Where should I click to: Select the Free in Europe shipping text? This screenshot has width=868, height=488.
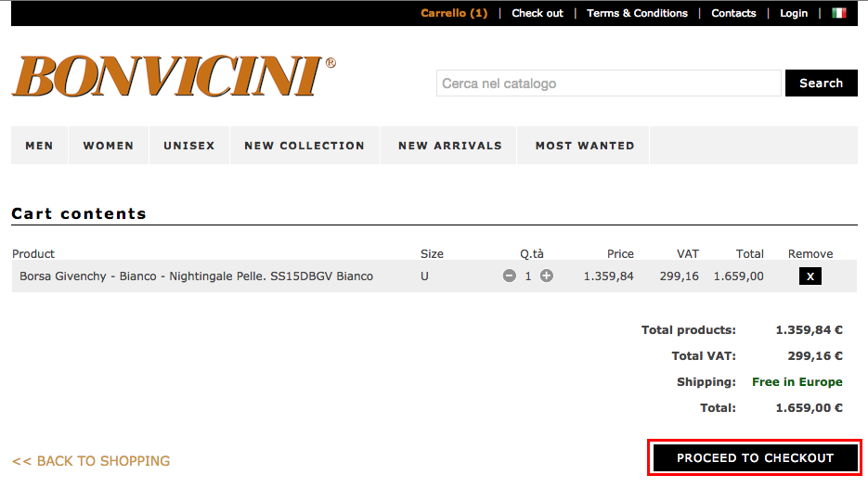797,381
